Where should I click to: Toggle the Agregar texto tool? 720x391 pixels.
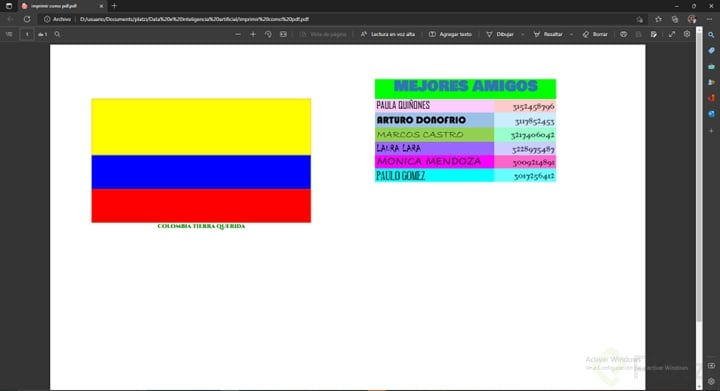(450, 34)
